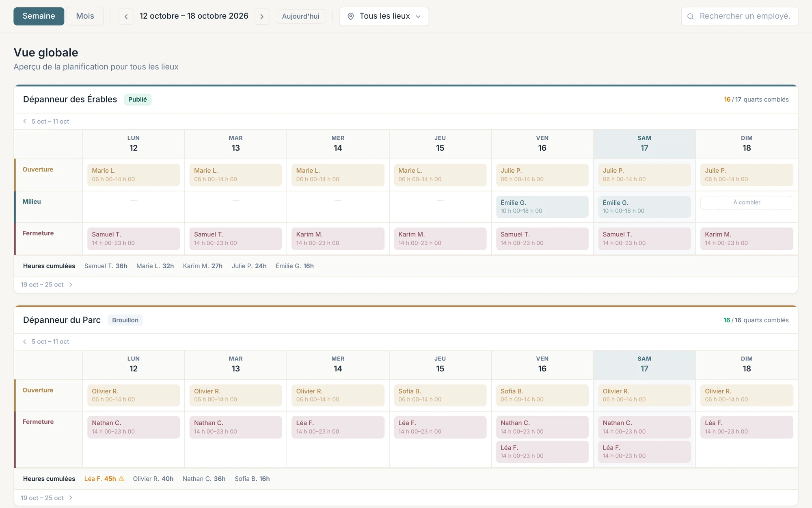Open Léa F. second closing shift on Saturday 17
812x508 pixels.
click(644, 452)
